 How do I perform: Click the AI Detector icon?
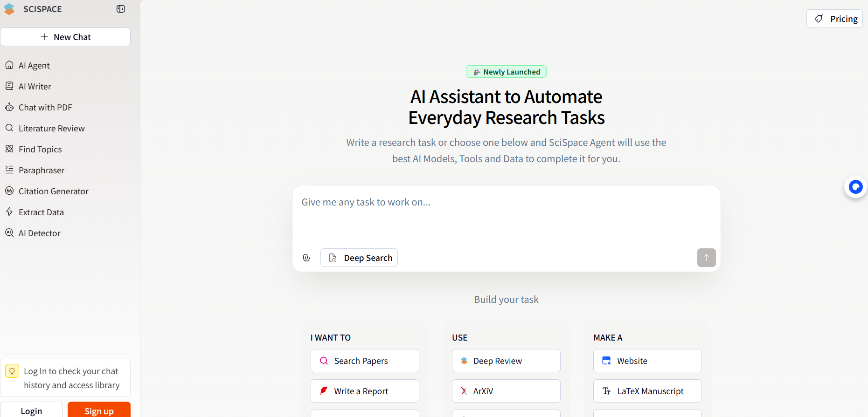pyautogui.click(x=9, y=232)
